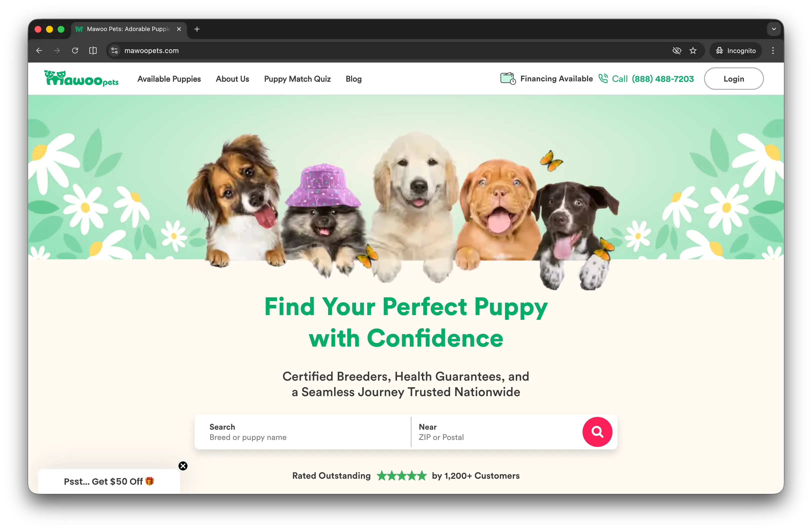Image resolution: width=812 pixels, height=531 pixels.
Task: Click the green phone call icon
Action: (603, 79)
